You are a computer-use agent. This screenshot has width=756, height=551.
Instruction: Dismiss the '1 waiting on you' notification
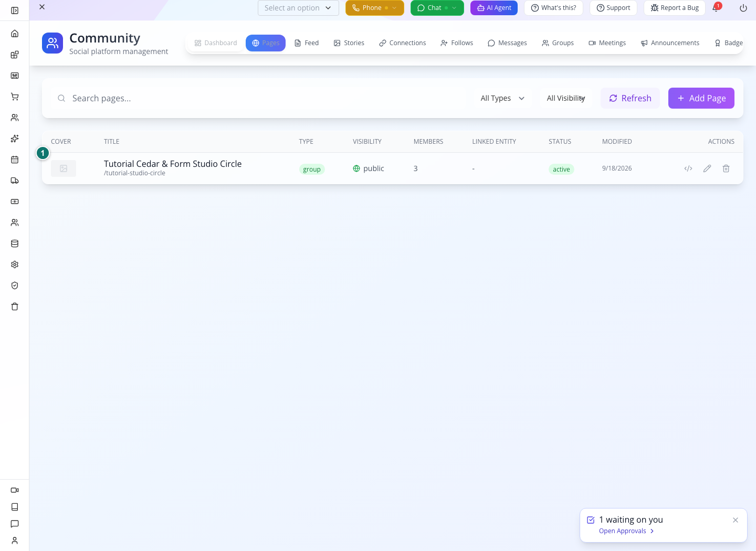pyautogui.click(x=736, y=520)
